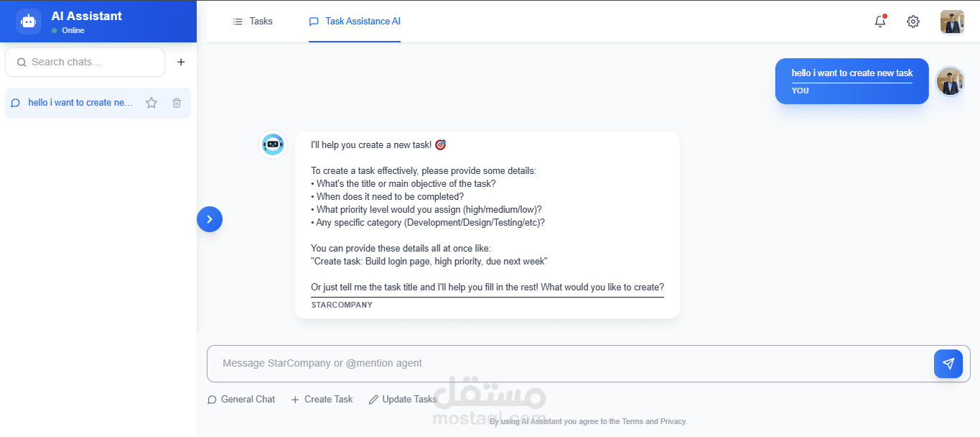This screenshot has height=437, width=980.
Task: Click the YOU label under the sent message
Action: [801, 91]
